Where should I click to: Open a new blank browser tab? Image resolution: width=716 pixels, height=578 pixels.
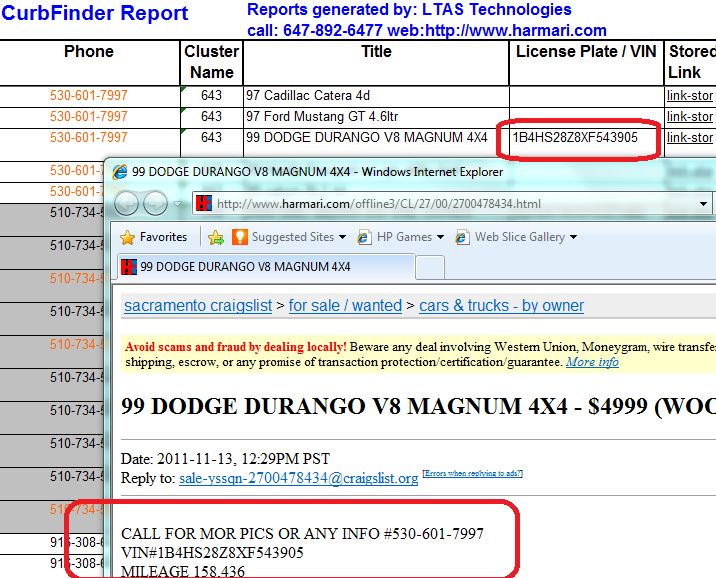pos(430,268)
